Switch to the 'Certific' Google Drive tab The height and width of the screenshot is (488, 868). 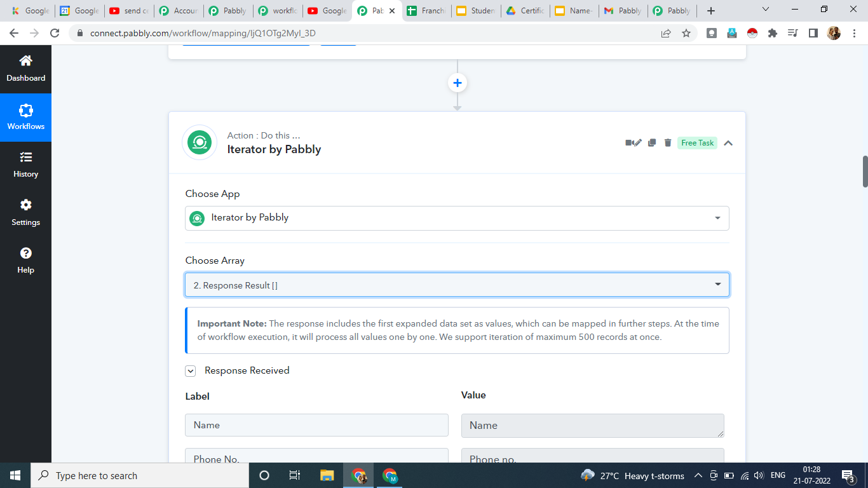pyautogui.click(x=526, y=11)
